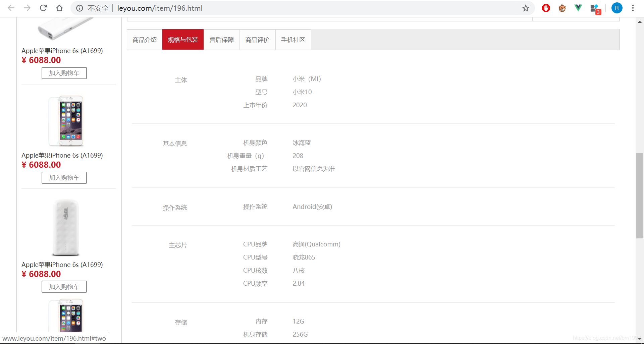Click the 上市年份 label
This screenshot has height=344, width=644.
pyautogui.click(x=255, y=105)
